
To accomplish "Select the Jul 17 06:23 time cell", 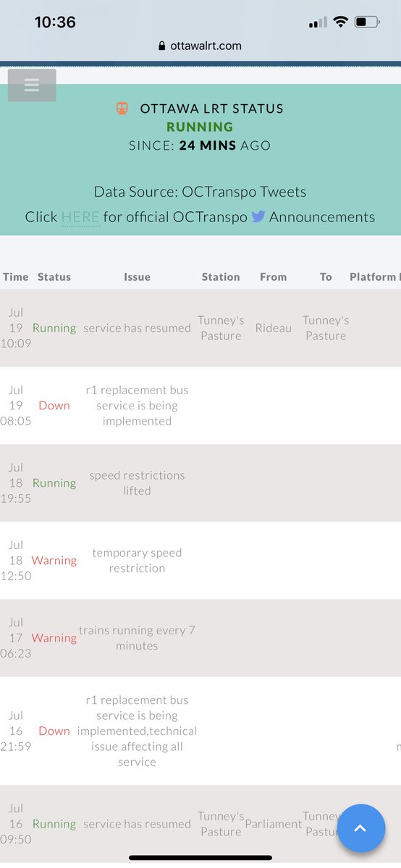I will pyautogui.click(x=16, y=637).
